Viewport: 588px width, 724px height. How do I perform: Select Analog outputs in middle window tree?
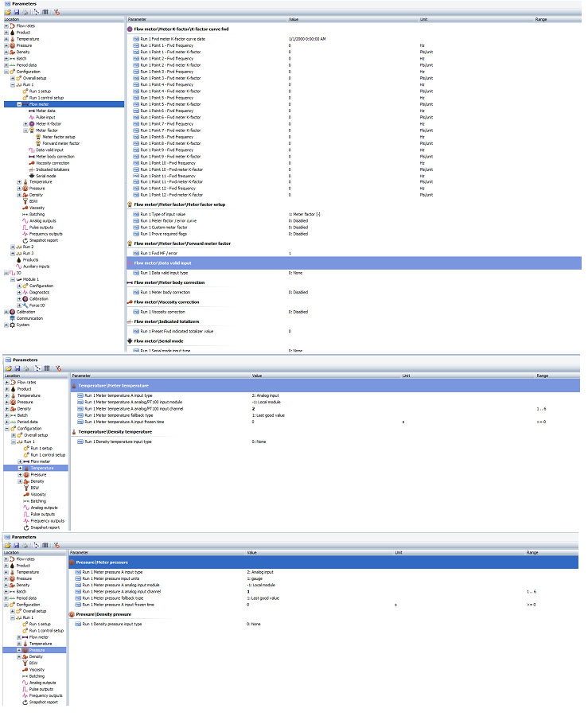coord(45,508)
